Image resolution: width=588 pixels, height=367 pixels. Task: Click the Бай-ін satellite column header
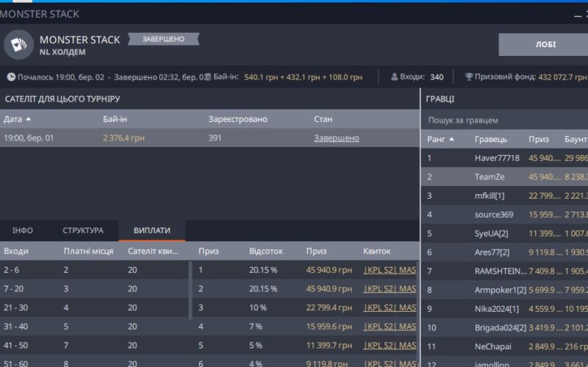pos(115,119)
